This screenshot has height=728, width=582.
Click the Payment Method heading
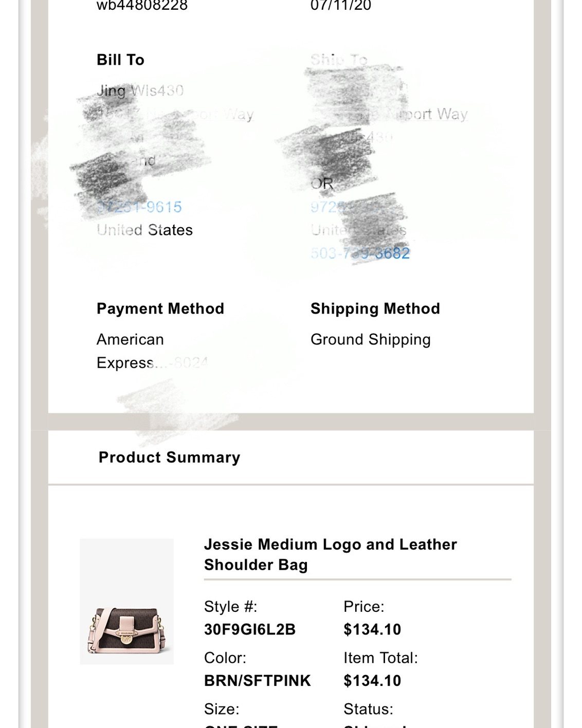pyautogui.click(x=160, y=308)
